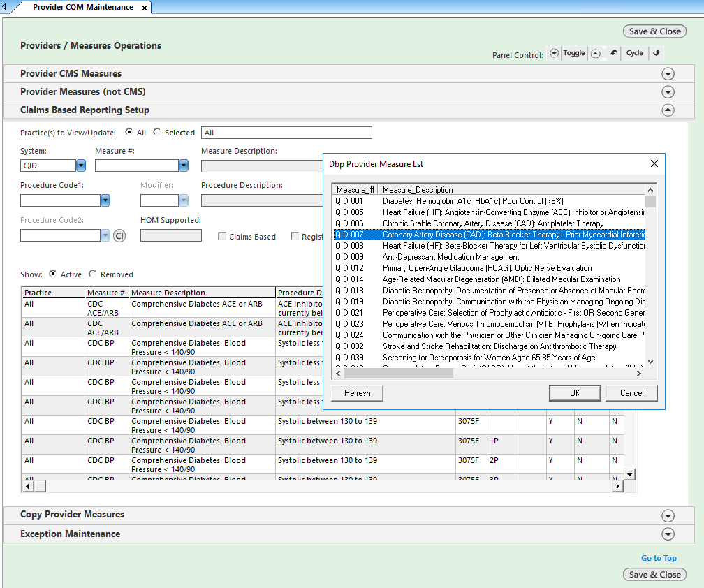
Task: Expand the Copy Provider Measures panel
Action: point(668,516)
